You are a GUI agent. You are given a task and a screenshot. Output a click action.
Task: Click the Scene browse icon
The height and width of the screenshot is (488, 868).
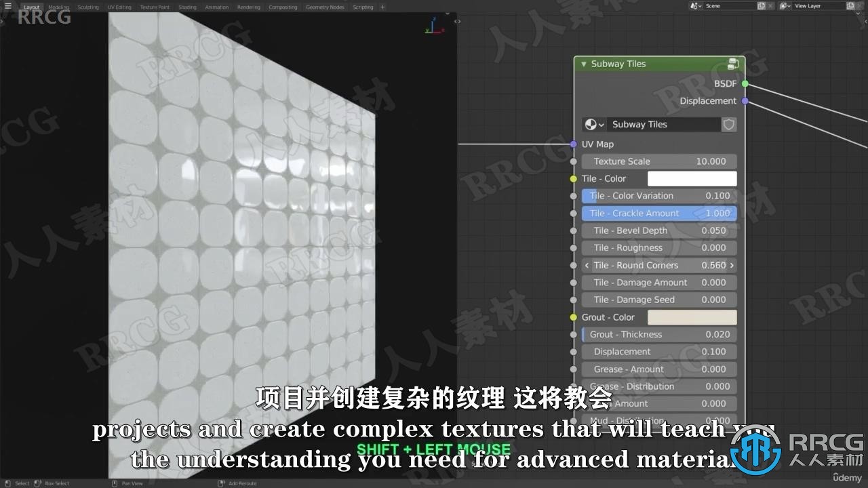[696, 5]
